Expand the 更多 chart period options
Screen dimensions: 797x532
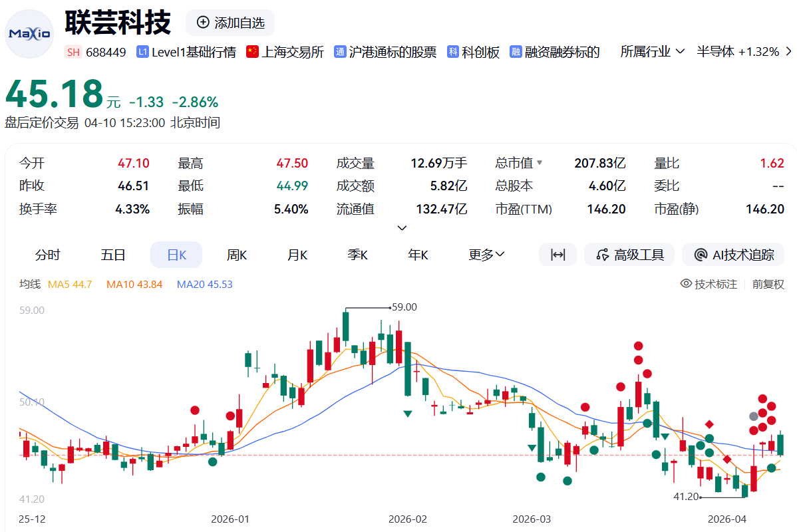486,254
